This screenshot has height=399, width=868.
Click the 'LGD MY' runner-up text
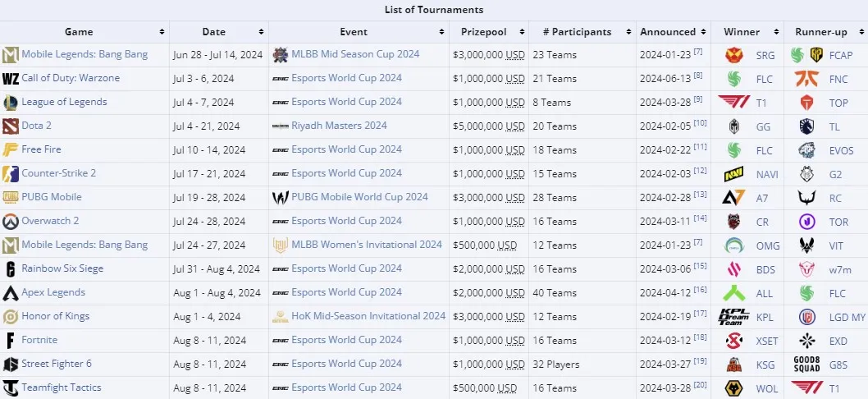pos(847,318)
